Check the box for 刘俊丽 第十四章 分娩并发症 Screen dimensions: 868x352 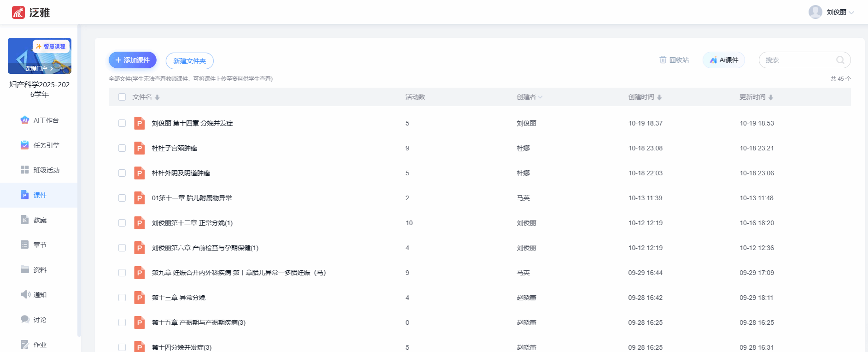[122, 123]
